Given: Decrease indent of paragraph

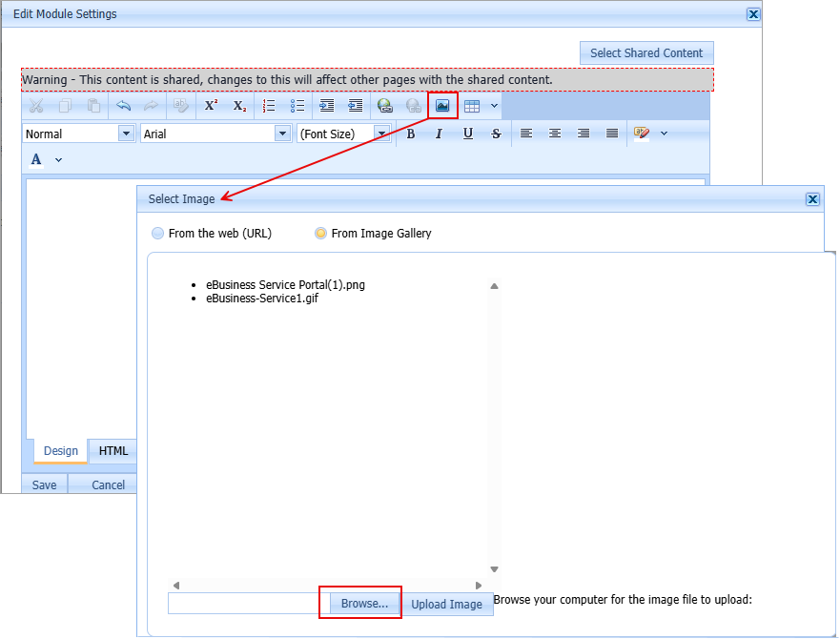Looking at the screenshot, I should tap(356, 106).
